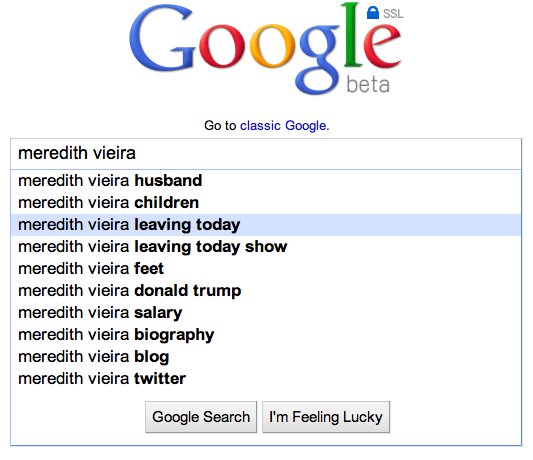
Task: Click the blue capital G in logo
Action: [162, 38]
